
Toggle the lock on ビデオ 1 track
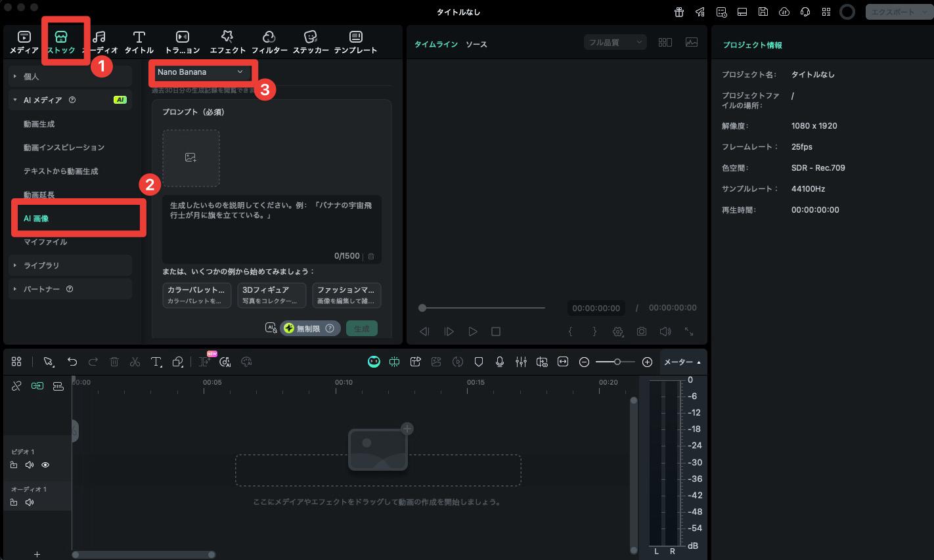(x=14, y=465)
